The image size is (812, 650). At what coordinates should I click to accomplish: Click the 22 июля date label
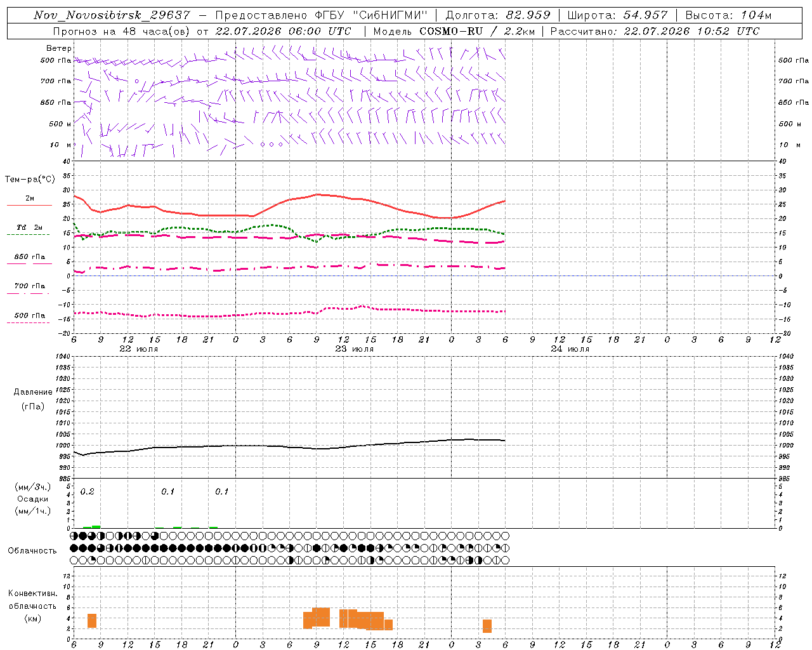(139, 348)
